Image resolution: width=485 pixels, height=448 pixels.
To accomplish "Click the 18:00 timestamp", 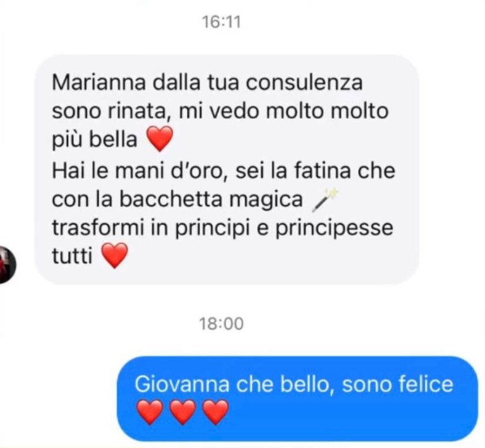I will [221, 324].
